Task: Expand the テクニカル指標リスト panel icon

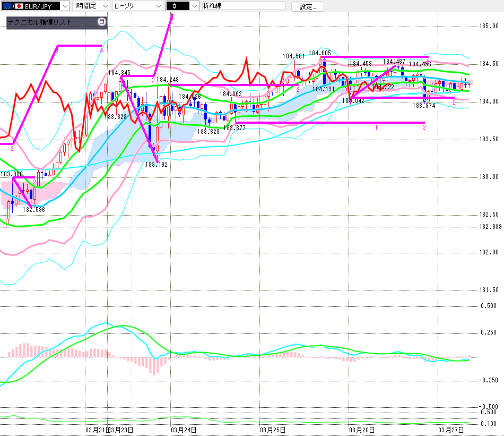Action: tap(102, 22)
